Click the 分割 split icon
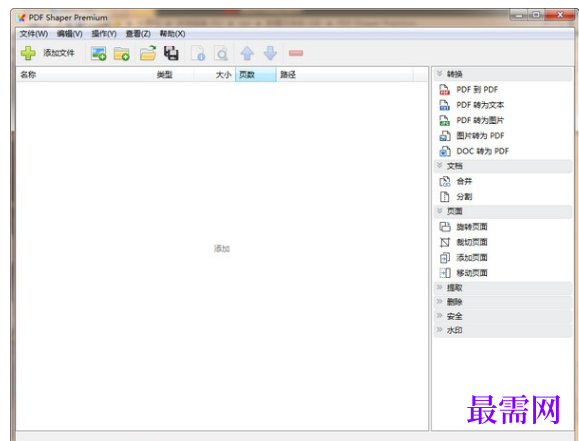This screenshot has width=579, height=441. click(x=445, y=197)
